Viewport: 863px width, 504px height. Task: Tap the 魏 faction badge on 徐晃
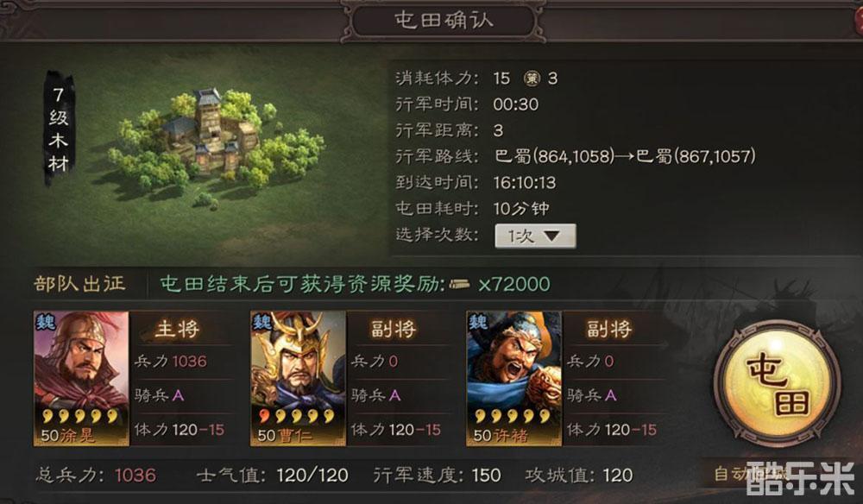pyautogui.click(x=46, y=322)
